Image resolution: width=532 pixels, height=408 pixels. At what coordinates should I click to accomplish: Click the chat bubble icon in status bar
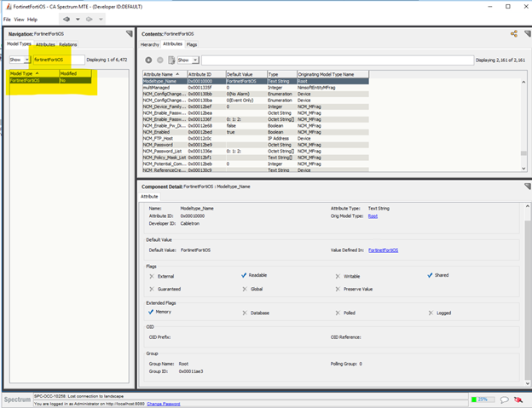(x=505, y=399)
